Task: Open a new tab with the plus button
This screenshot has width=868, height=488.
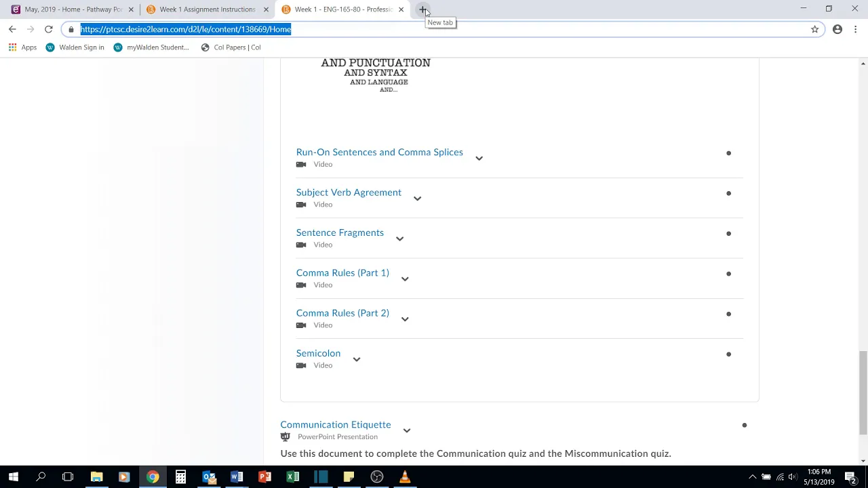Action: point(422,9)
